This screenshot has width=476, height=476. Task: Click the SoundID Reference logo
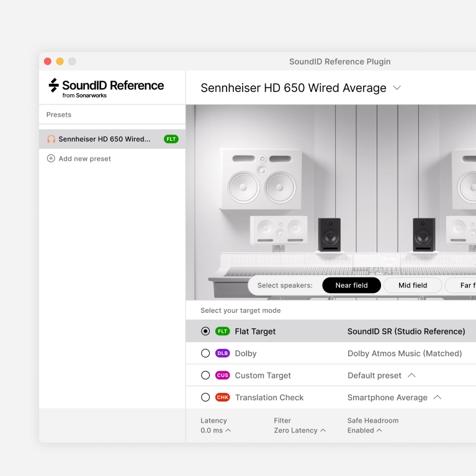(x=106, y=88)
